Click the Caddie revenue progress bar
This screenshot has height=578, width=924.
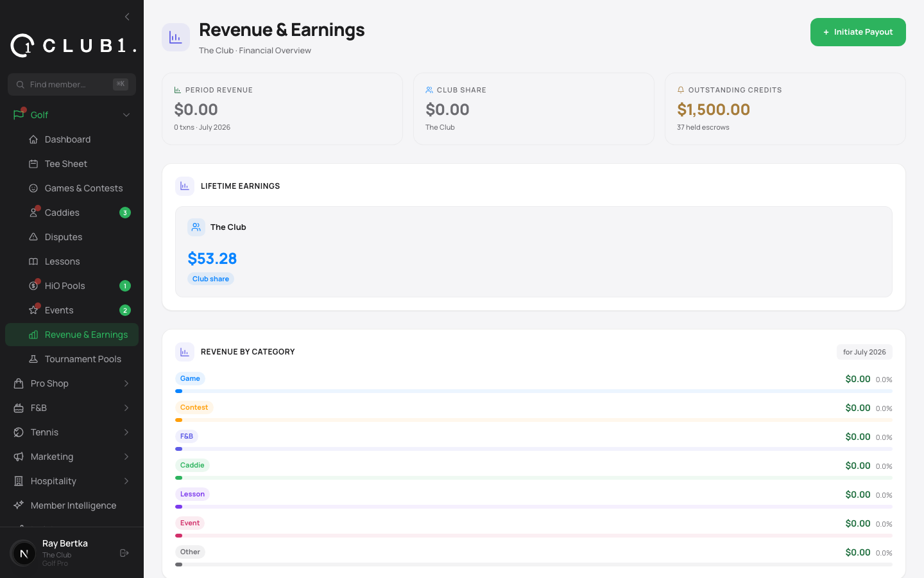click(x=534, y=478)
